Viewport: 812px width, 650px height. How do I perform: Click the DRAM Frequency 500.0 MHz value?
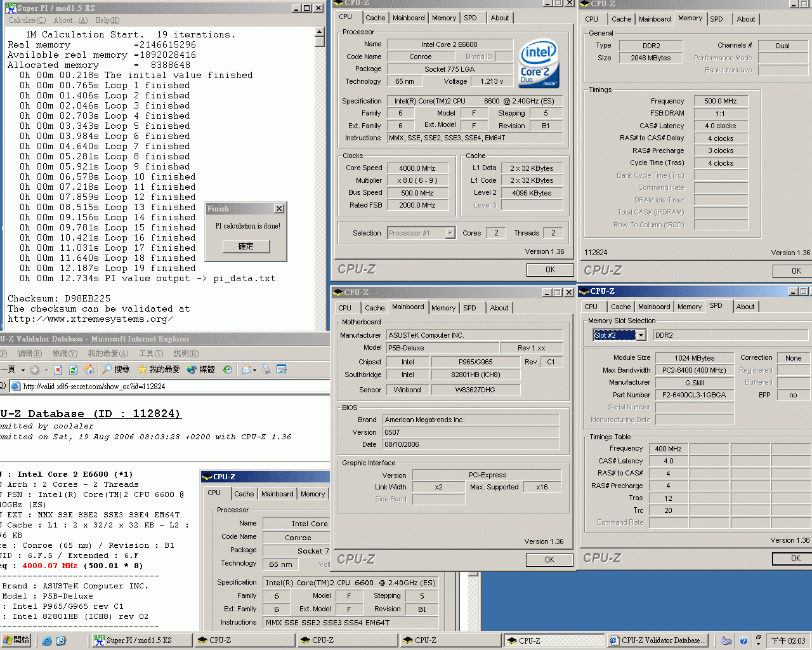tap(721, 101)
